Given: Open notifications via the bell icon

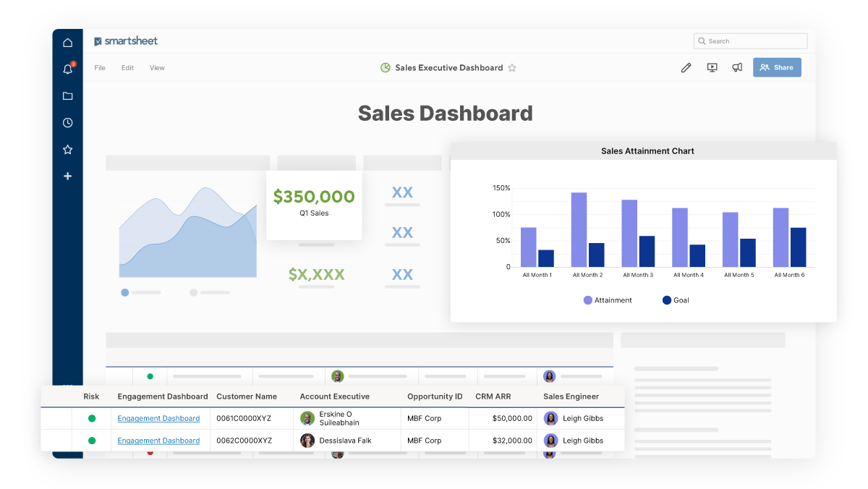Looking at the screenshot, I should (67, 69).
